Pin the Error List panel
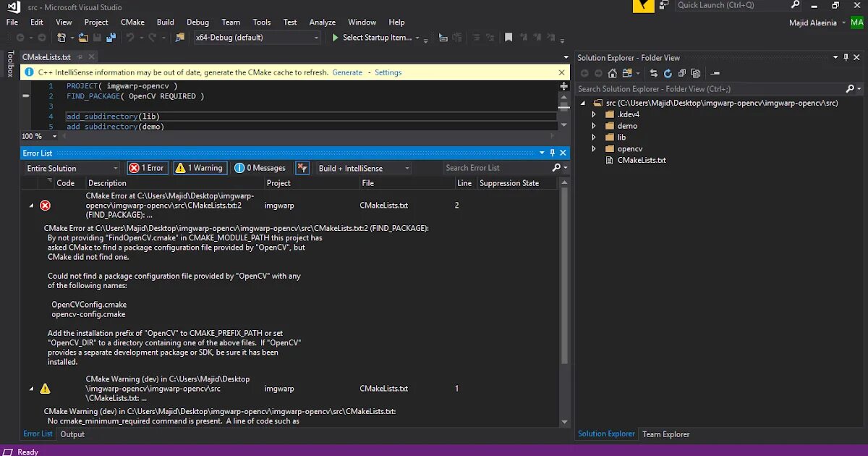 pyautogui.click(x=552, y=153)
